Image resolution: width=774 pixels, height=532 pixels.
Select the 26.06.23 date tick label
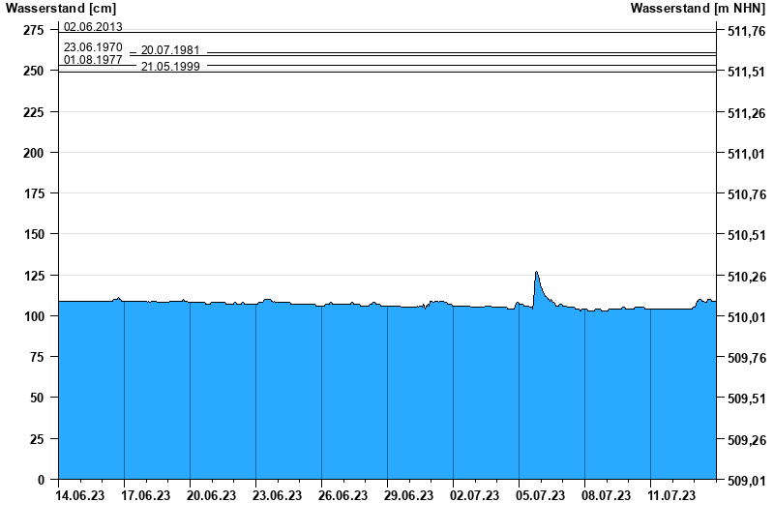(342, 496)
